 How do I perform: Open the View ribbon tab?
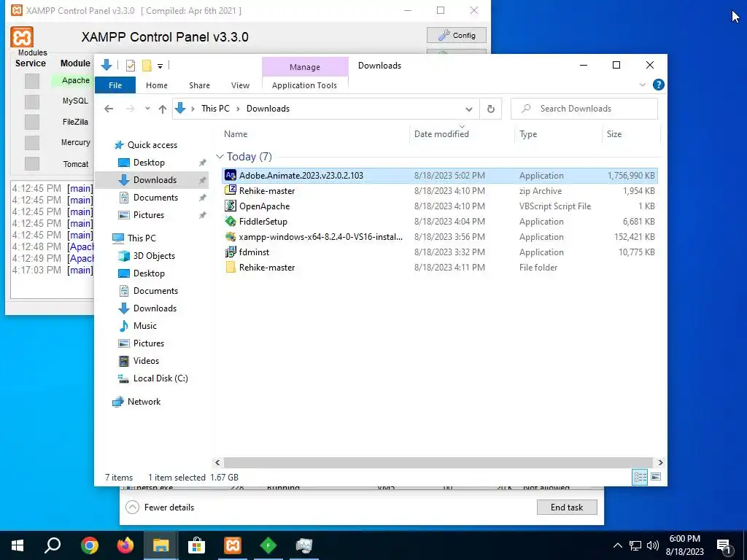[240, 85]
